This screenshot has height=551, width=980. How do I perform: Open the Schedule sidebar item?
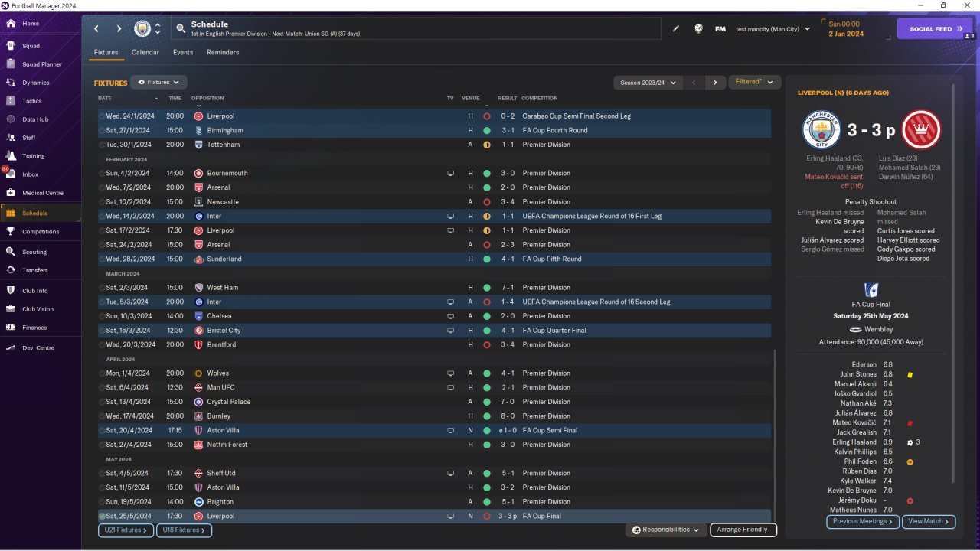coord(41,214)
